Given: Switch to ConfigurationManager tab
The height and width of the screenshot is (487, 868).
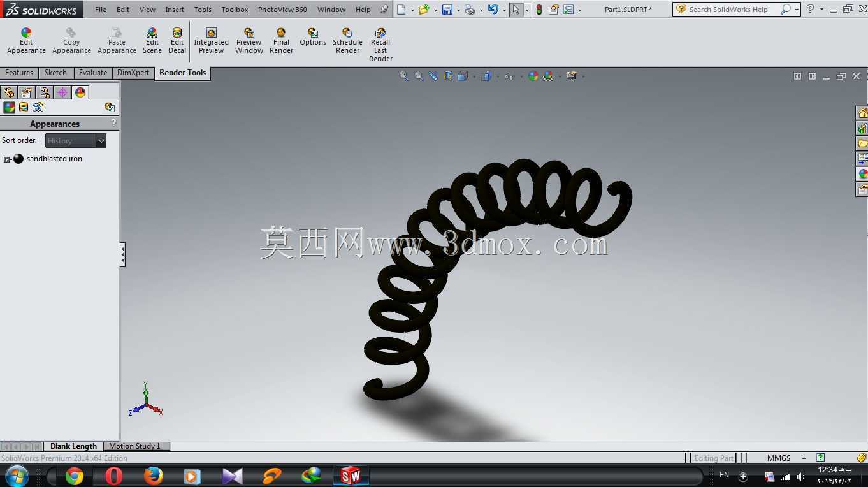Looking at the screenshot, I should coord(45,93).
